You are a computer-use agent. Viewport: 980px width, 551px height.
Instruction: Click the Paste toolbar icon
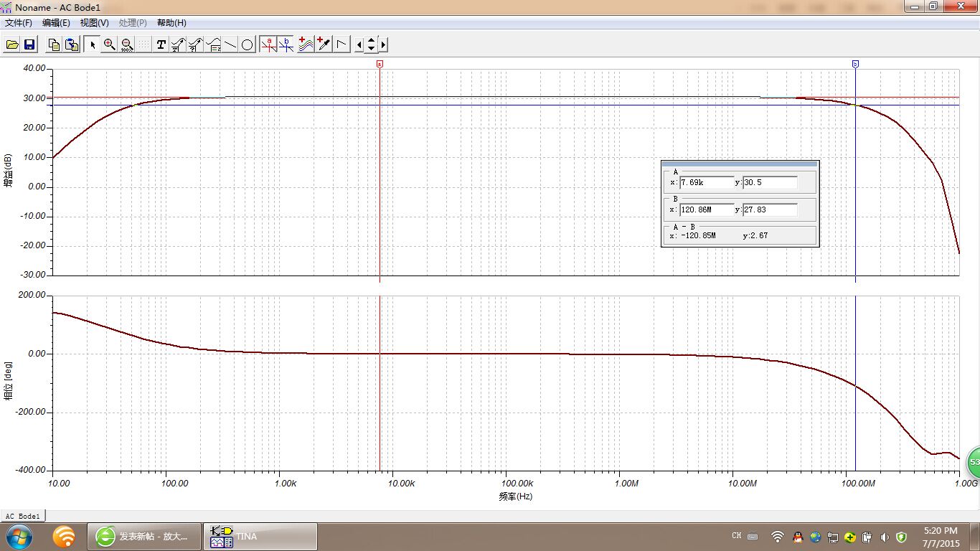pyautogui.click(x=71, y=44)
